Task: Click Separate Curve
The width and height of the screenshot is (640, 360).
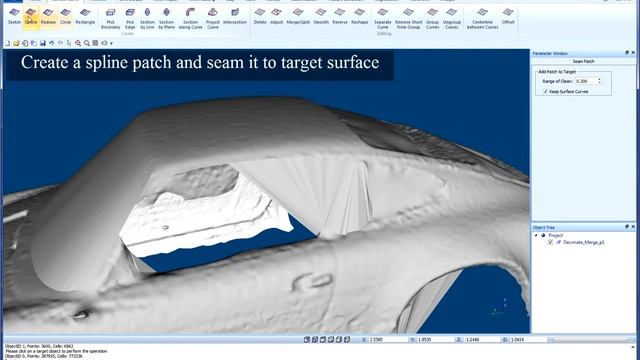Action: pos(382,19)
